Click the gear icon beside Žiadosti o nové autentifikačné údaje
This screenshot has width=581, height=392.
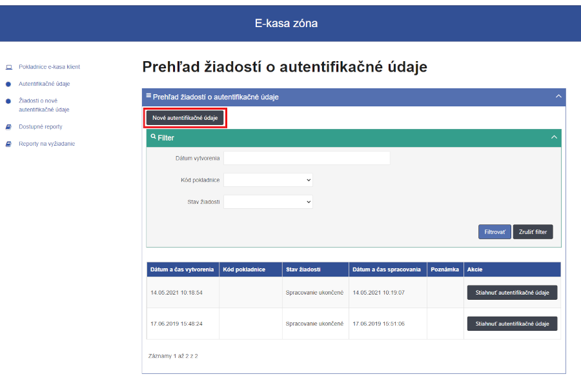[8, 101]
